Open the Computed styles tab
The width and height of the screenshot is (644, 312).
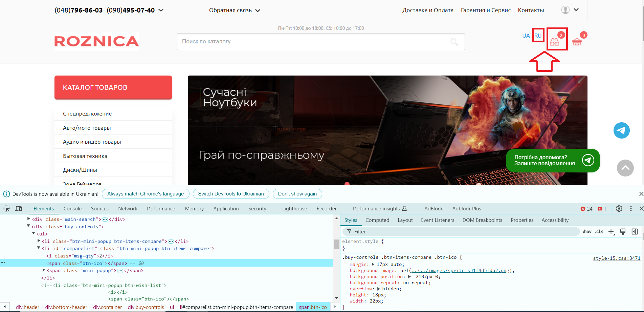pos(377,220)
